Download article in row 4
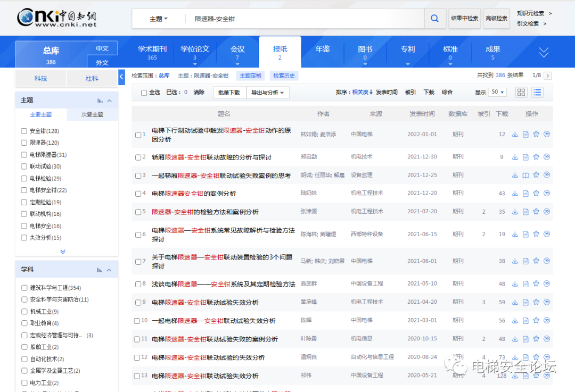The width and height of the screenshot is (575, 392). 515,194
